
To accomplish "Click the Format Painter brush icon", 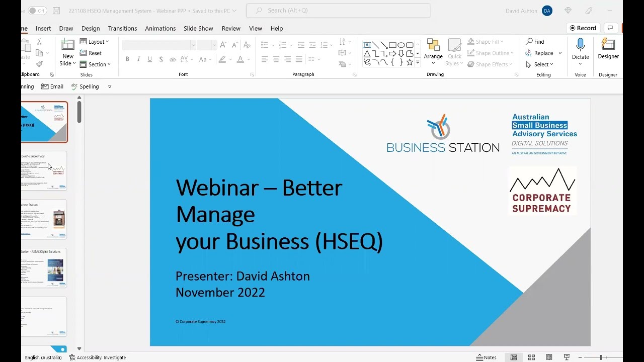I will point(39,64).
